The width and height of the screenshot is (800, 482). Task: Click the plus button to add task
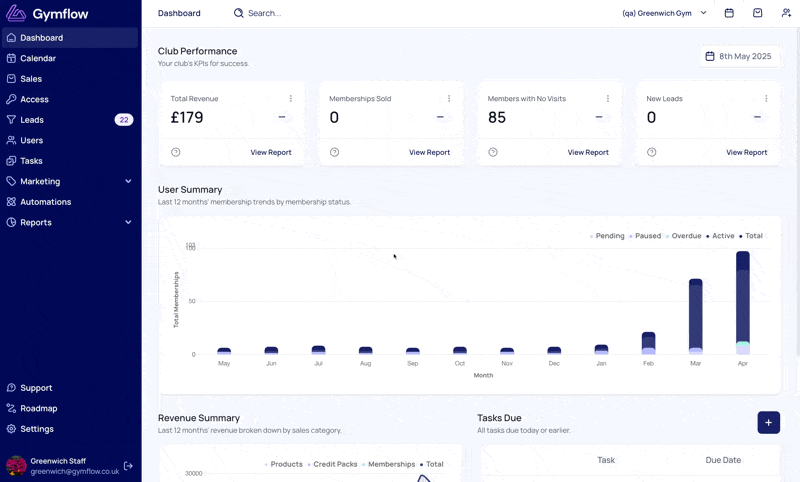click(x=768, y=422)
